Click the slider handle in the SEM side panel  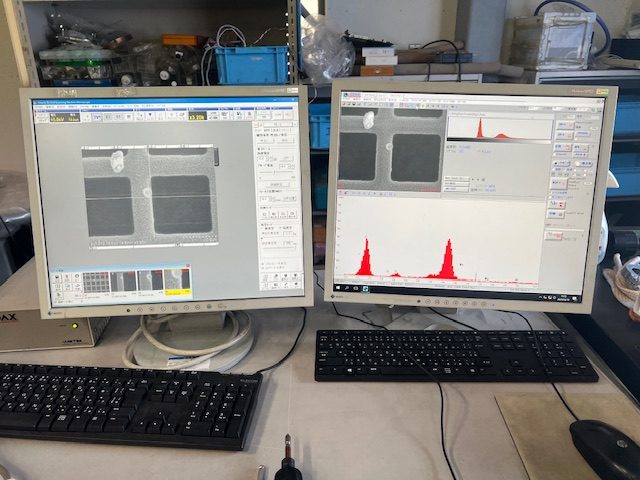tap(274, 172)
